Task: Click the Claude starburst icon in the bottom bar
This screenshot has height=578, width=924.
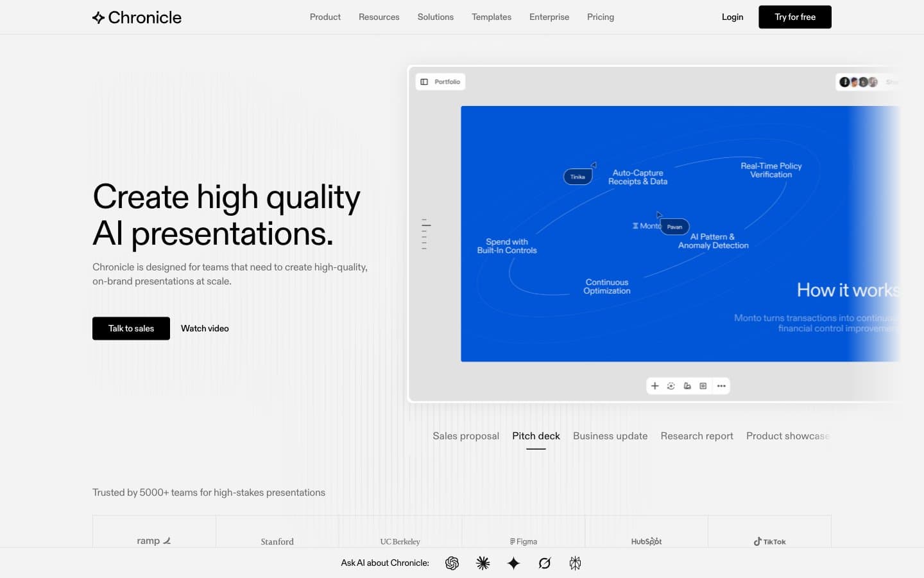Action: [483, 563]
